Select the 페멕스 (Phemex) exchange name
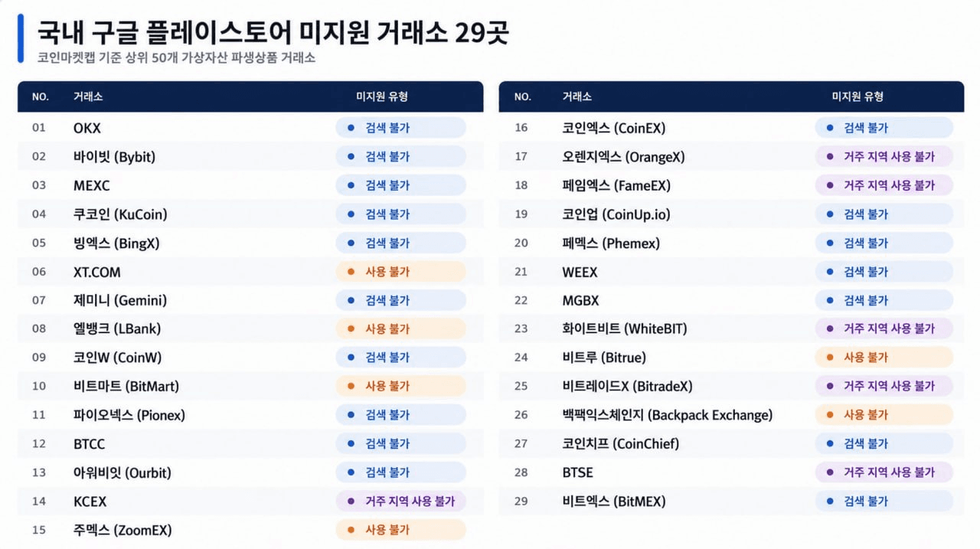Viewport: 980px width, 549px height. pyautogui.click(x=611, y=243)
